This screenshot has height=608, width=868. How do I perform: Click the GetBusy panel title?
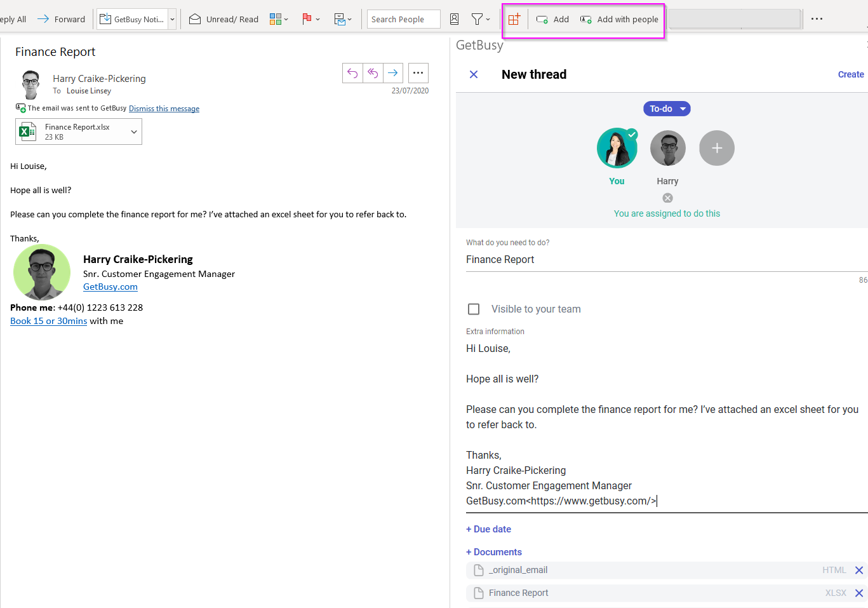(x=479, y=45)
